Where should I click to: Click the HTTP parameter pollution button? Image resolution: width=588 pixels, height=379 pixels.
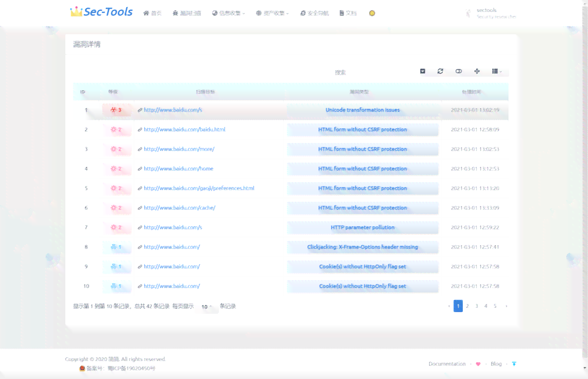point(363,227)
